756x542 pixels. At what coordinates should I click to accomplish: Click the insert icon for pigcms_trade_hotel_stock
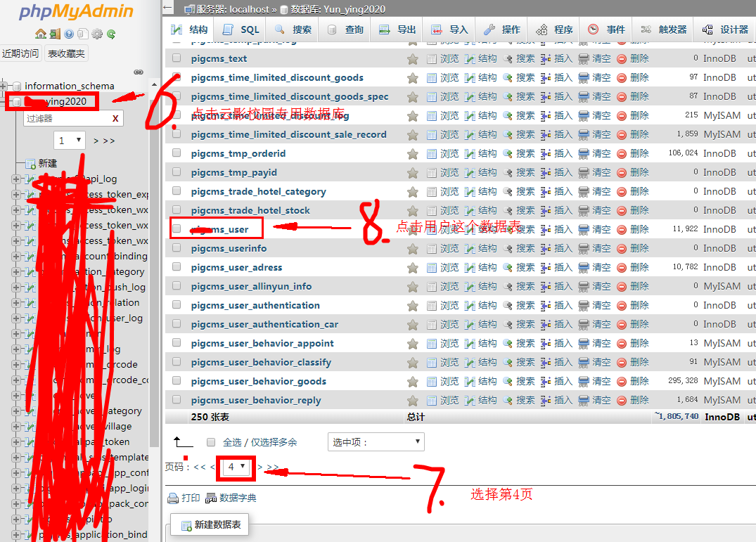point(545,210)
